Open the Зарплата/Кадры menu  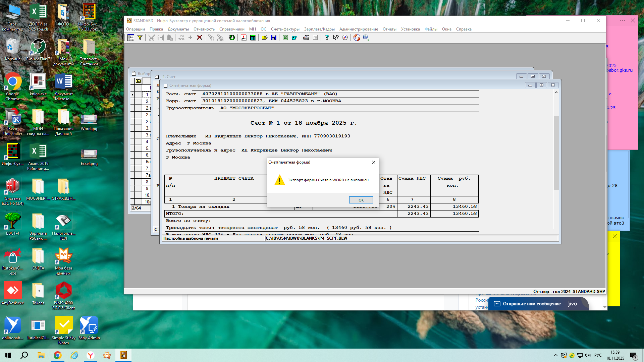[319, 29]
